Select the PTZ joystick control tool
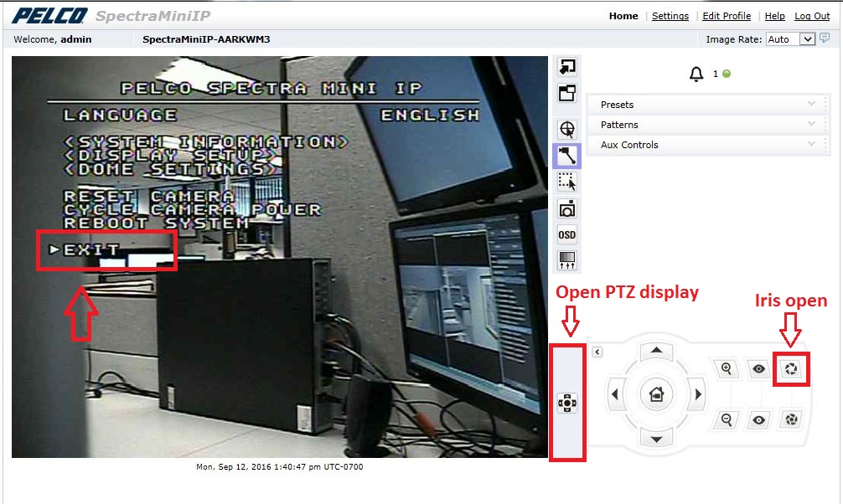Image resolution: width=843 pixels, height=504 pixels. coord(566,156)
